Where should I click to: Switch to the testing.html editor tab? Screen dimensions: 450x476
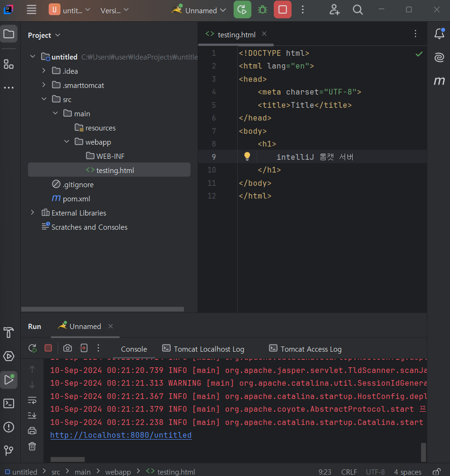(236, 35)
